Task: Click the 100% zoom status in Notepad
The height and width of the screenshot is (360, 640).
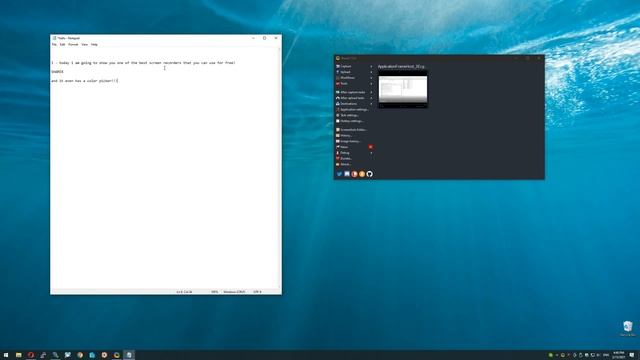Action: 214,292
